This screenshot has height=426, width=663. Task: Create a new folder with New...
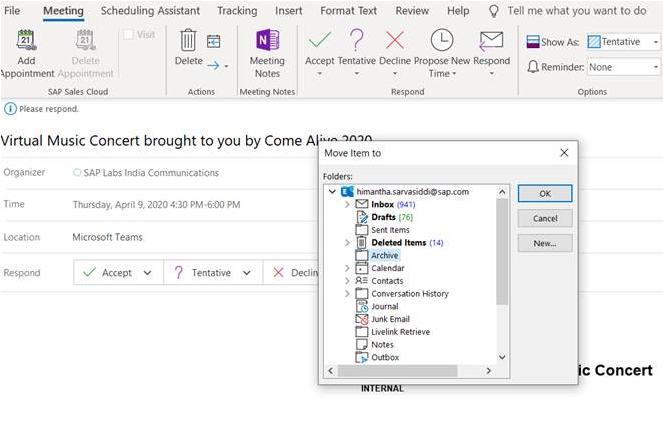point(545,243)
